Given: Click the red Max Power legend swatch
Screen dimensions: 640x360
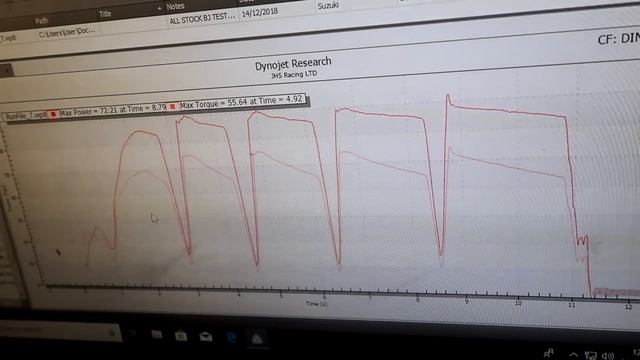Looking at the screenshot, I should click(53, 114).
